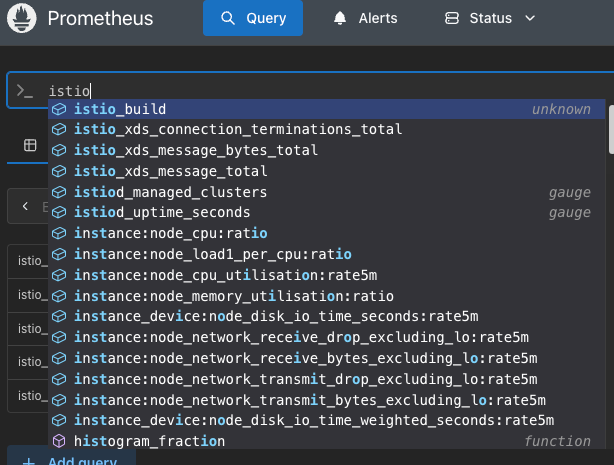Focus the expression input containing istio
This screenshot has width=614, height=465.
click(310, 90)
